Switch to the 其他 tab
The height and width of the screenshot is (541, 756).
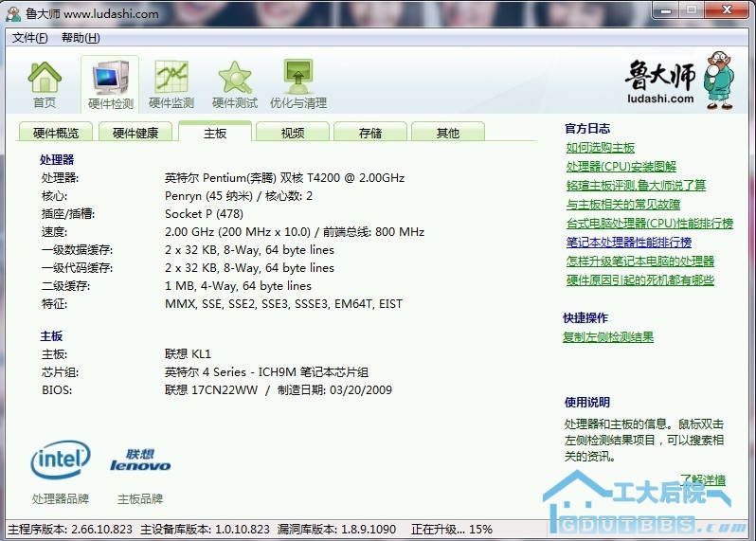coord(448,133)
